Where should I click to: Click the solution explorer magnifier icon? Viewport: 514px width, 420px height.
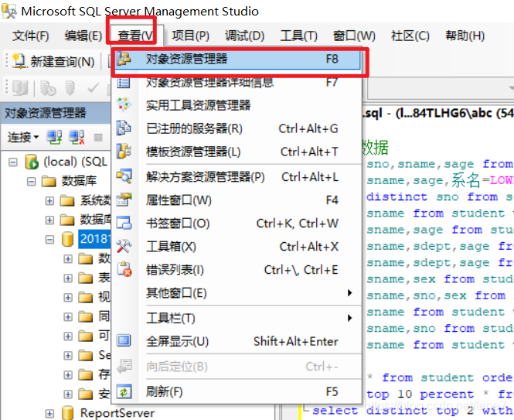[124, 176]
